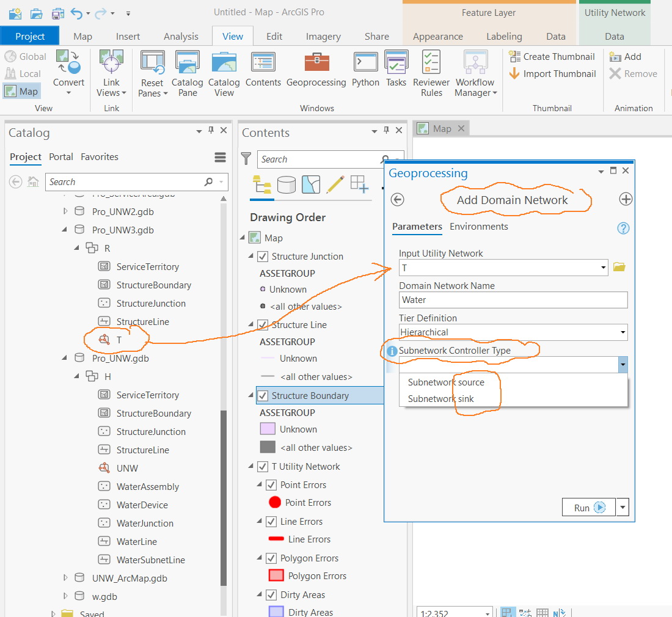This screenshot has width=672, height=617.
Task: Open Tier Definition dropdown
Action: tap(623, 332)
